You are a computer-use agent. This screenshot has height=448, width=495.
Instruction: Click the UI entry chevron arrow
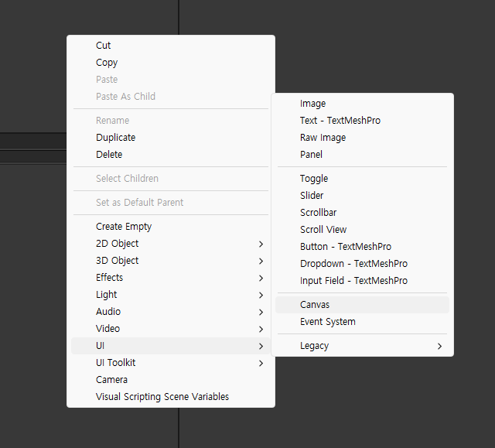[261, 347]
